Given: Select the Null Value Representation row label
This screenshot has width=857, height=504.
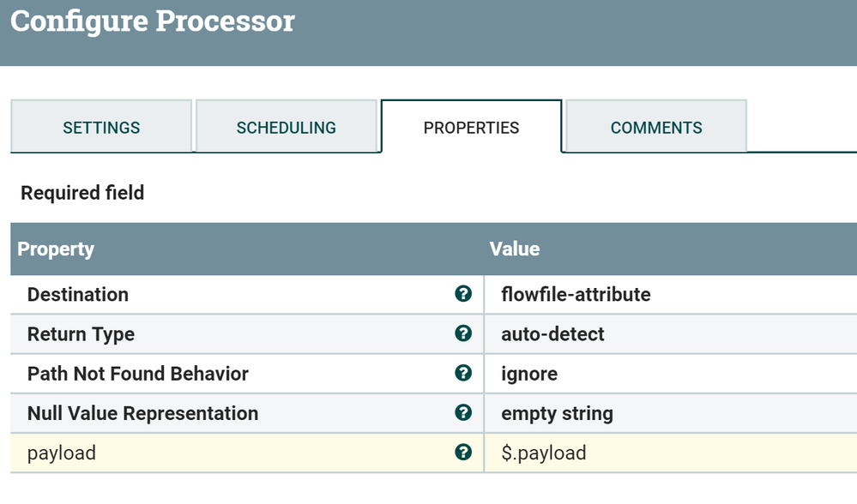Looking at the screenshot, I should tap(142, 413).
